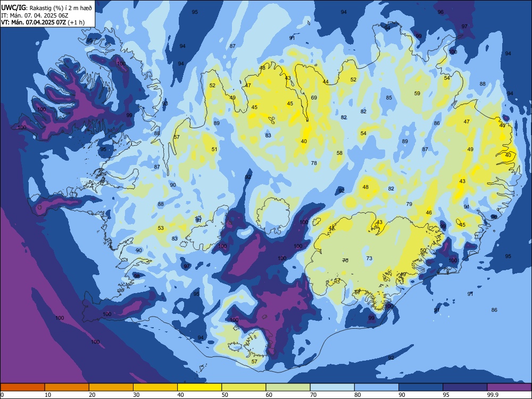This screenshot has height=399, width=532.
Task: Select the 20–30 light orange legend swatch
Action: click(x=111, y=387)
